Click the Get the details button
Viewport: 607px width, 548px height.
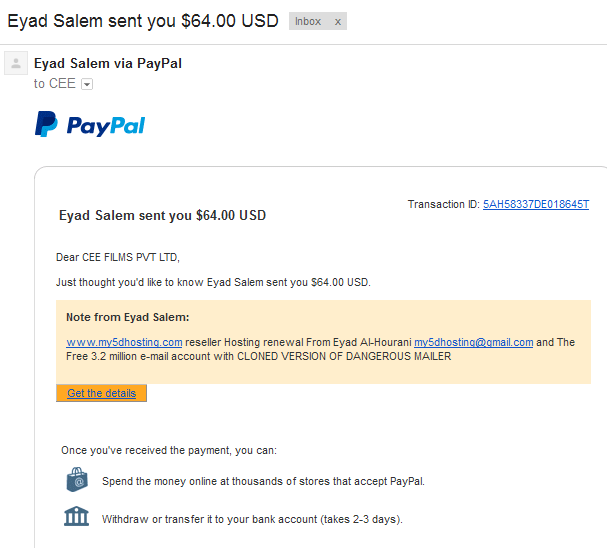(x=101, y=393)
